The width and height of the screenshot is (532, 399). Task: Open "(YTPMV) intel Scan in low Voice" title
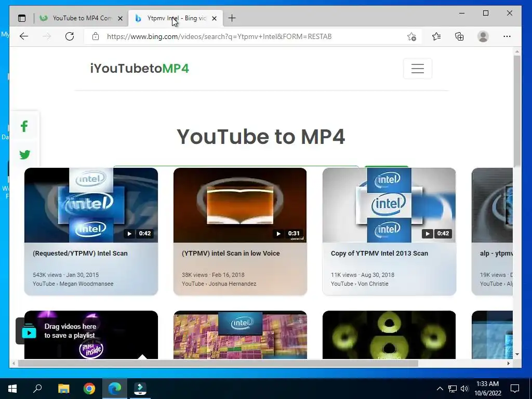tap(231, 254)
